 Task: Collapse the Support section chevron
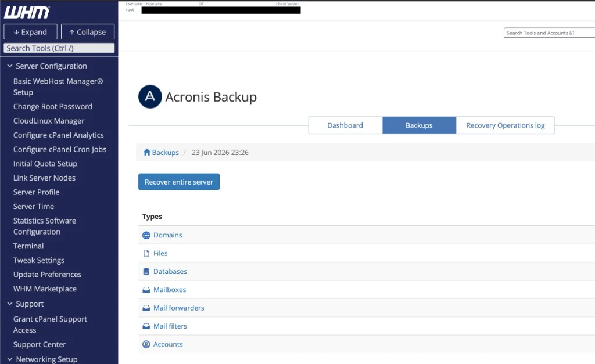click(x=10, y=304)
